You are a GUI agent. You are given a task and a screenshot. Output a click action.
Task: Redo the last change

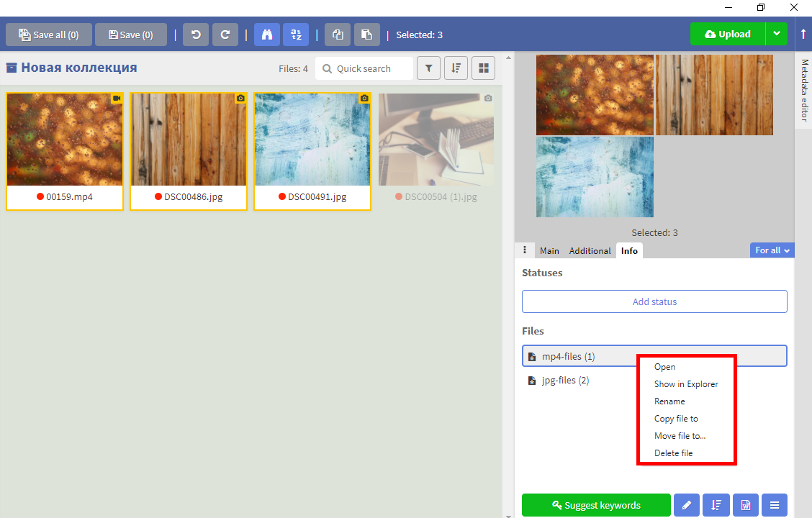click(x=225, y=35)
